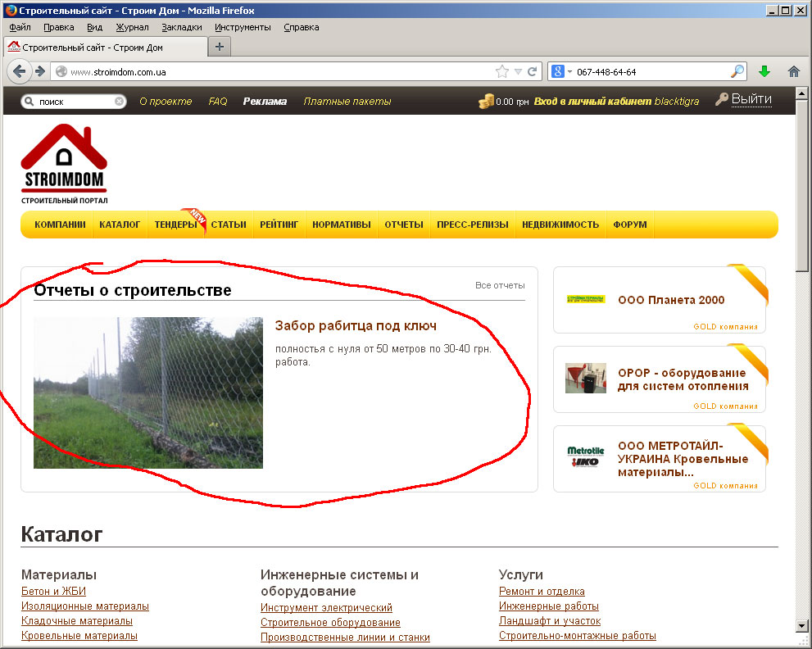
Task: Open the Все отчеты link
Action: pos(500,285)
